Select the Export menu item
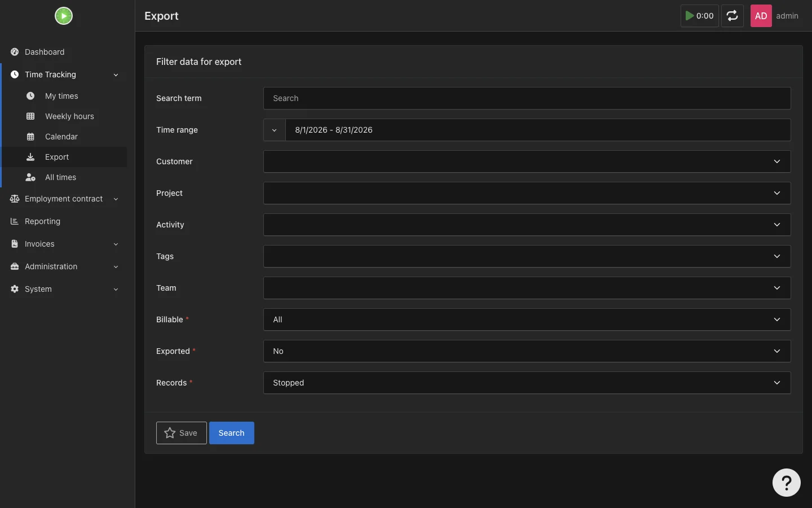812x508 pixels. pyautogui.click(x=64, y=157)
